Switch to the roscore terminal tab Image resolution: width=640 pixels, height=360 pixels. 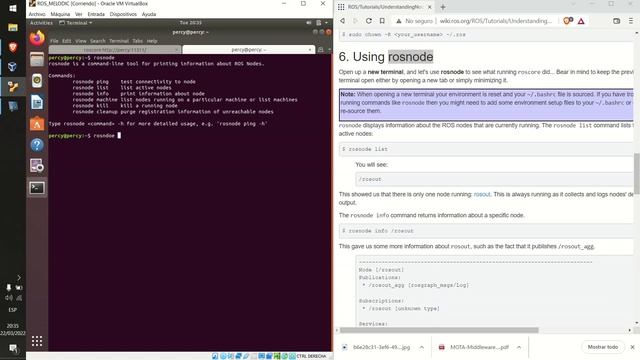tap(115, 50)
